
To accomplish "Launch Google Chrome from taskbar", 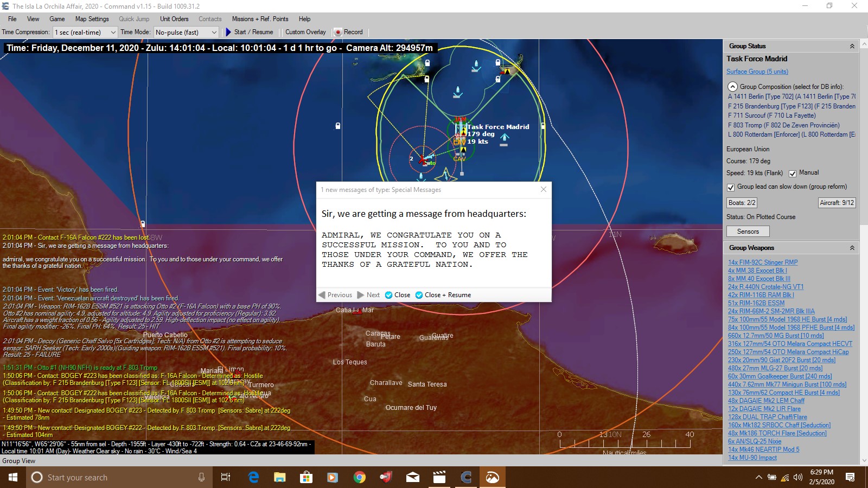I will [x=359, y=477].
